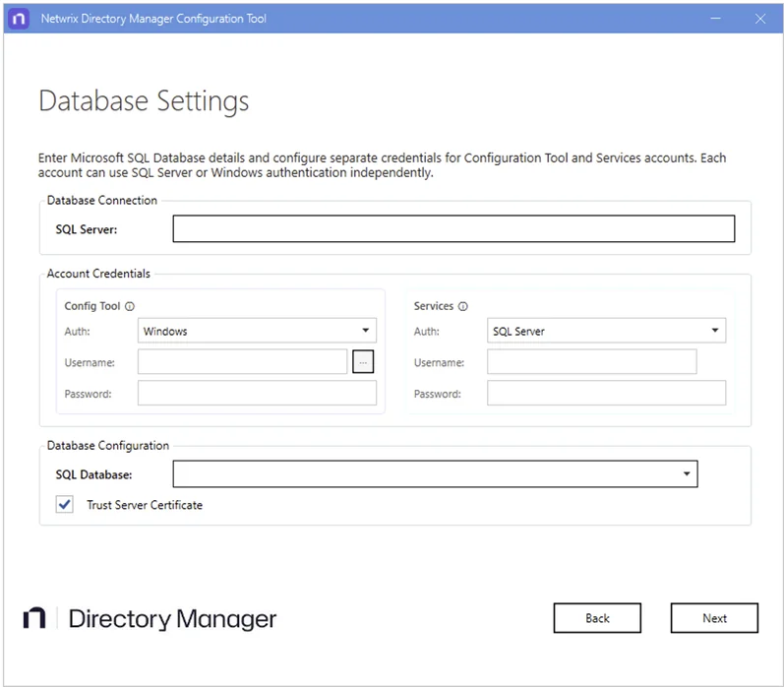Click the Directory Manager logo icon at bottom
The width and height of the screenshot is (784, 687).
[x=34, y=618]
